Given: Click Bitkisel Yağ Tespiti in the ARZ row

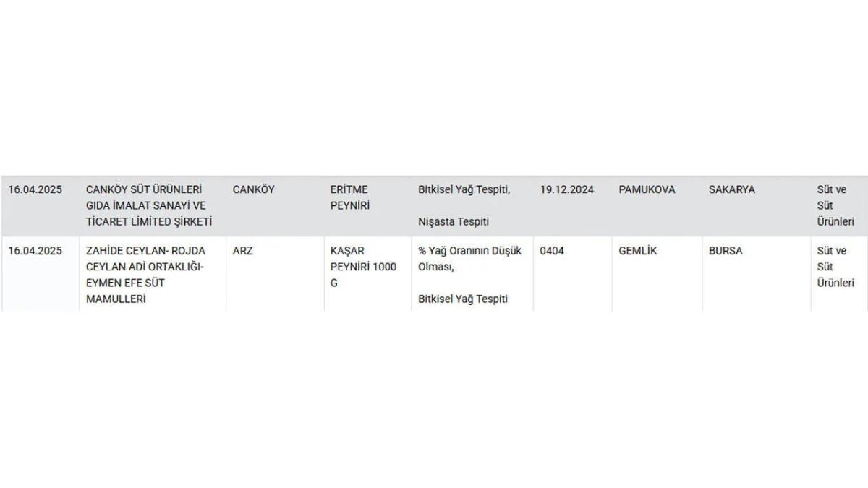Looking at the screenshot, I should (x=463, y=299).
